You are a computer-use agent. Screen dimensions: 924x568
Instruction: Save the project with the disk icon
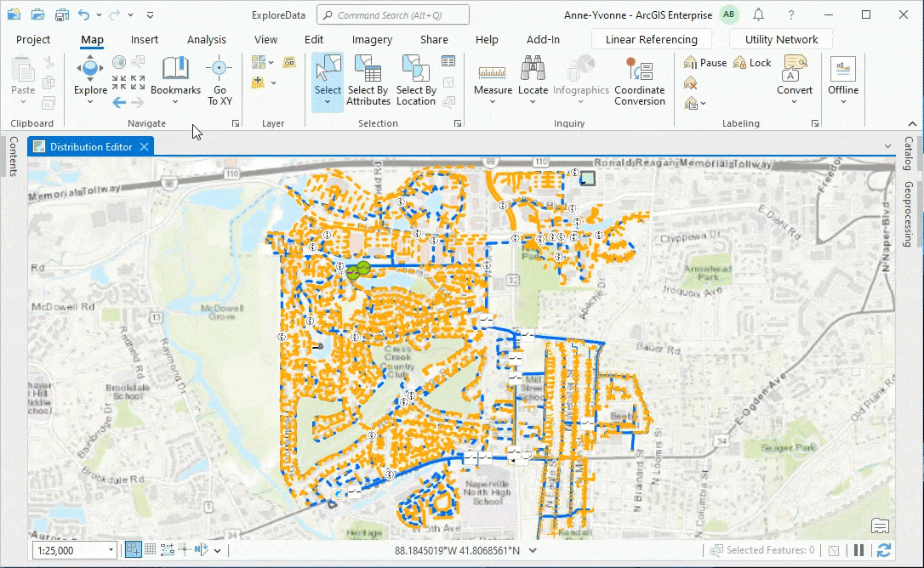point(62,14)
